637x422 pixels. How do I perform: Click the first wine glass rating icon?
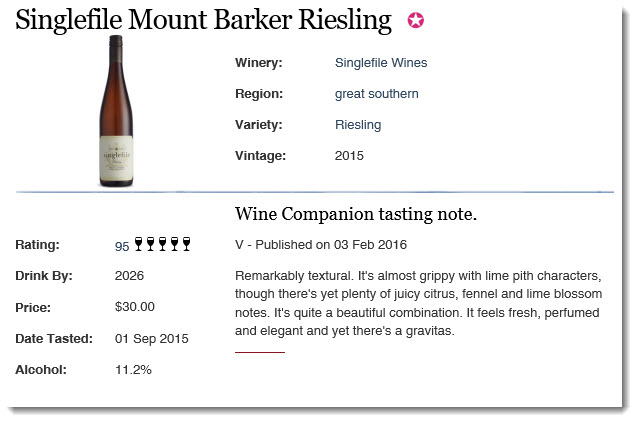(139, 244)
